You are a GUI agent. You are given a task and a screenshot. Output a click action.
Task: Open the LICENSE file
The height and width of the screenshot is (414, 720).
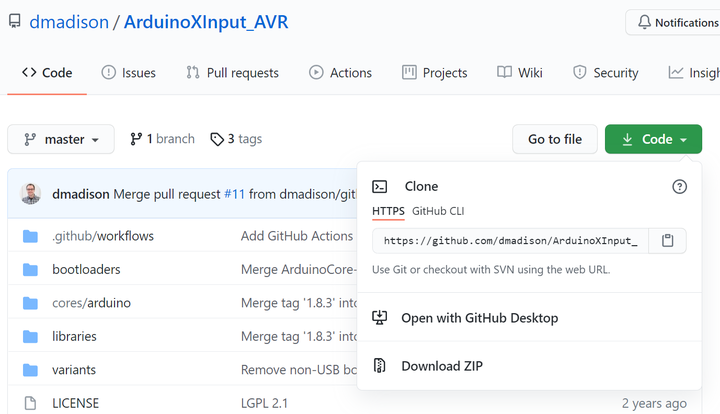(75, 403)
